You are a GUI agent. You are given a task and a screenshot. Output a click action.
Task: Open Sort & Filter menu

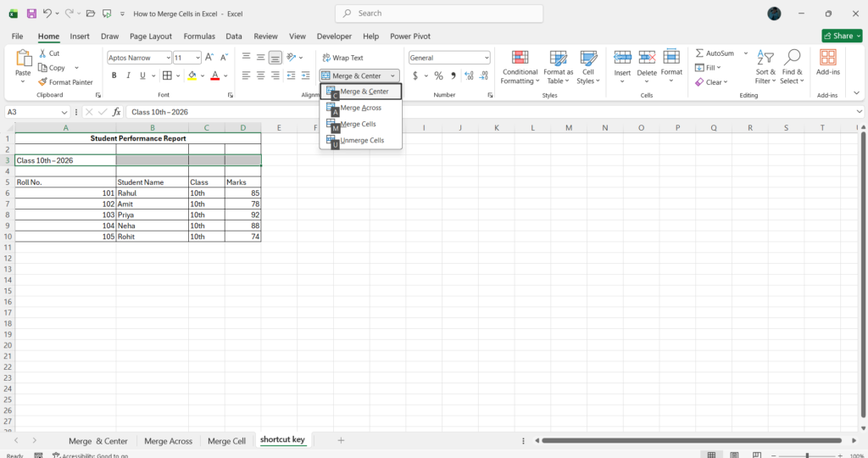click(765, 68)
